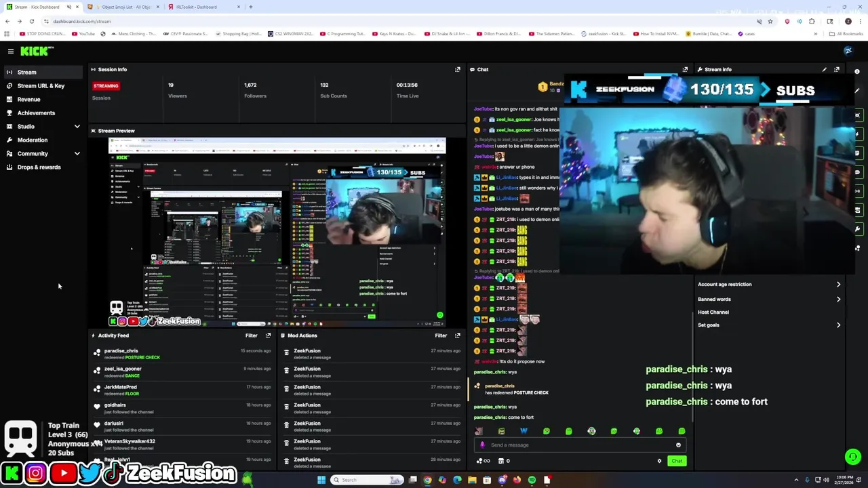Pop out the Stream info panel

837,69
